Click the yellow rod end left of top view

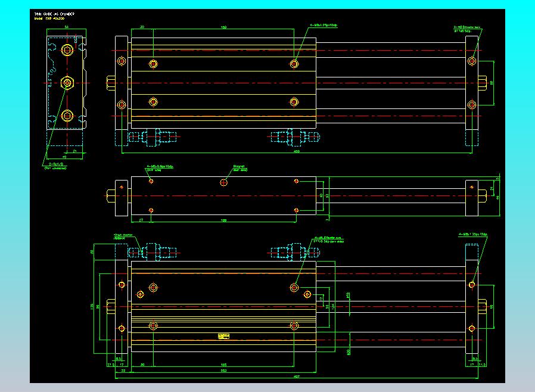[110, 82]
